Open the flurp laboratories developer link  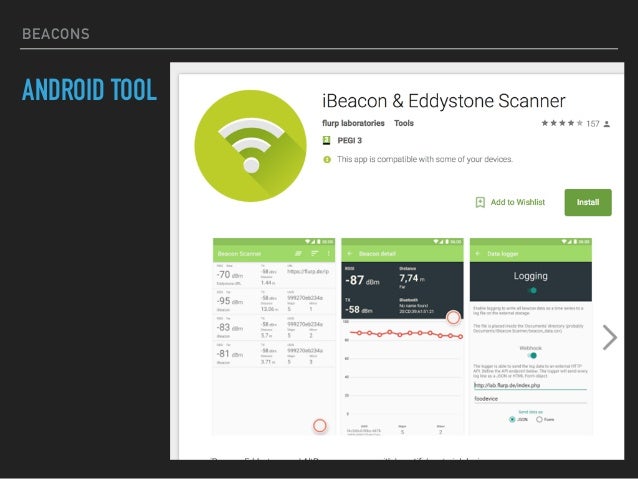[353, 123]
